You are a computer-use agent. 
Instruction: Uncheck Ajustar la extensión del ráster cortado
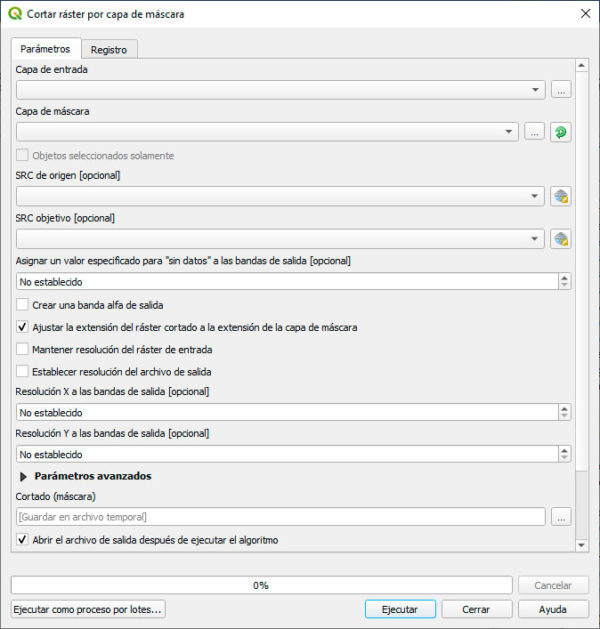click(x=22, y=327)
